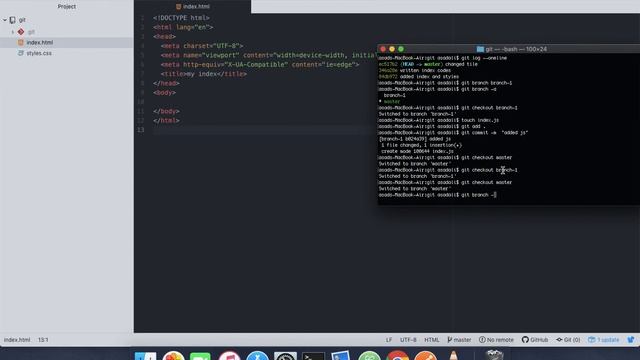Click the <!DOCTYPE html> line
Viewport: 640px width, 360px height.
click(x=181, y=18)
